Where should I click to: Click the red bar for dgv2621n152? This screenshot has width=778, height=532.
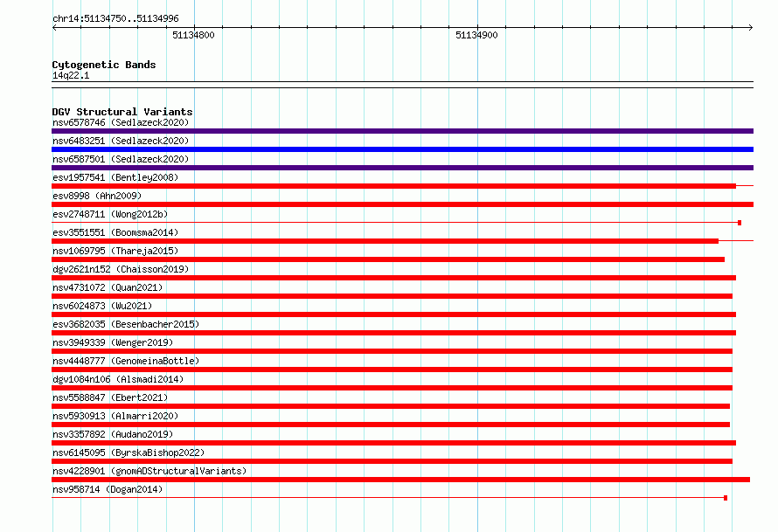pos(394,278)
